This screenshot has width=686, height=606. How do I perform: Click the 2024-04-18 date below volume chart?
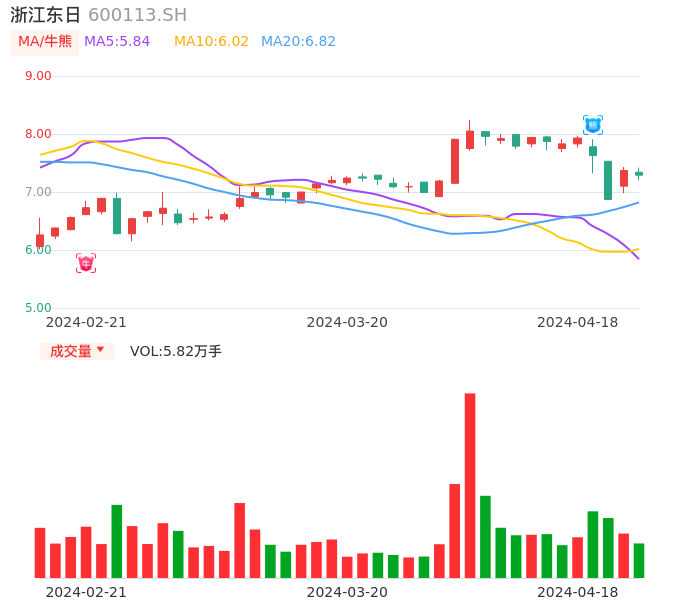[577, 592]
